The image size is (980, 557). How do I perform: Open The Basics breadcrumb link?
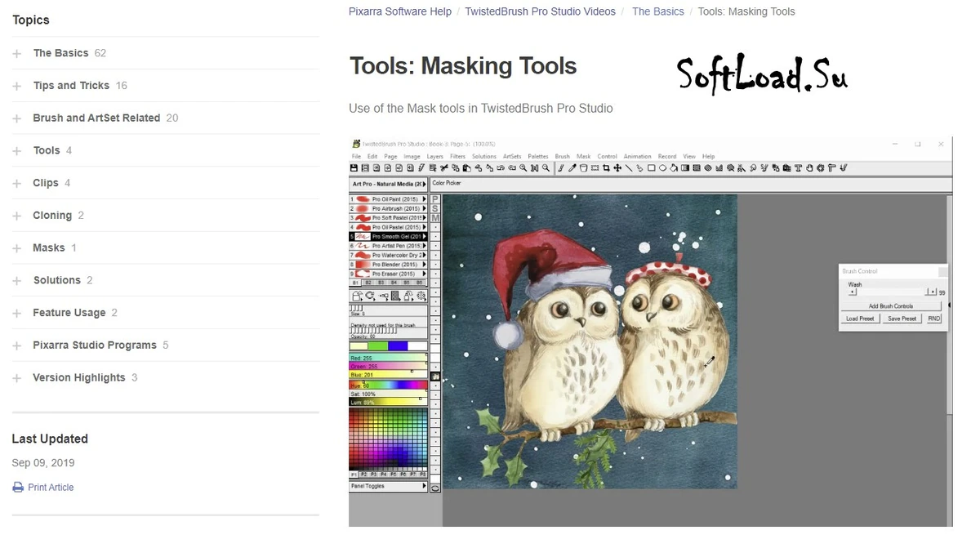[x=658, y=11]
